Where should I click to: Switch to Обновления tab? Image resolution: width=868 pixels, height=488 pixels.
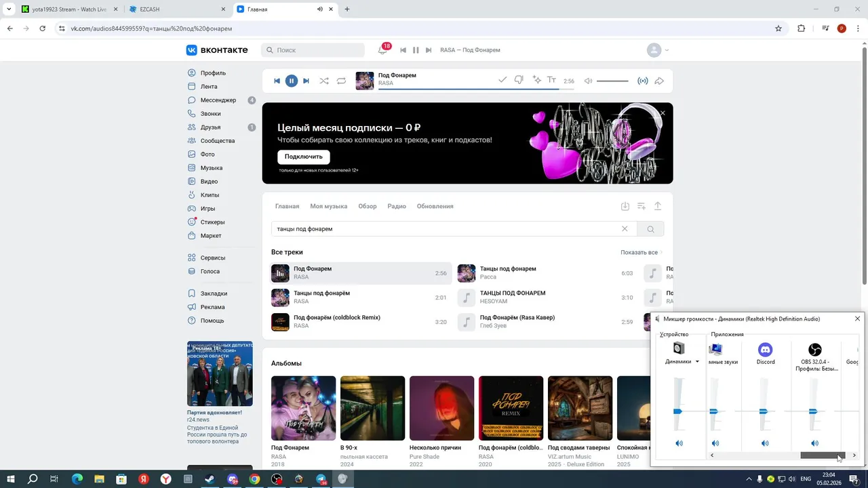coord(435,206)
